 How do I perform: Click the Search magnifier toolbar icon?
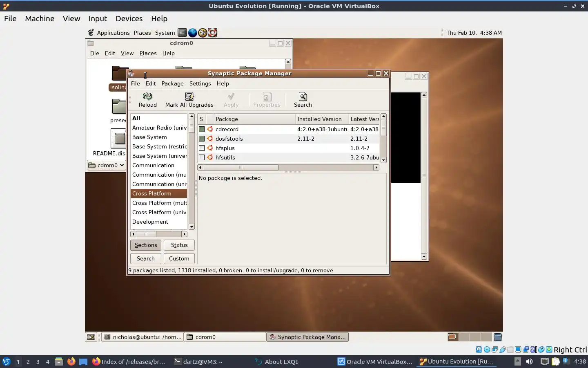(303, 96)
